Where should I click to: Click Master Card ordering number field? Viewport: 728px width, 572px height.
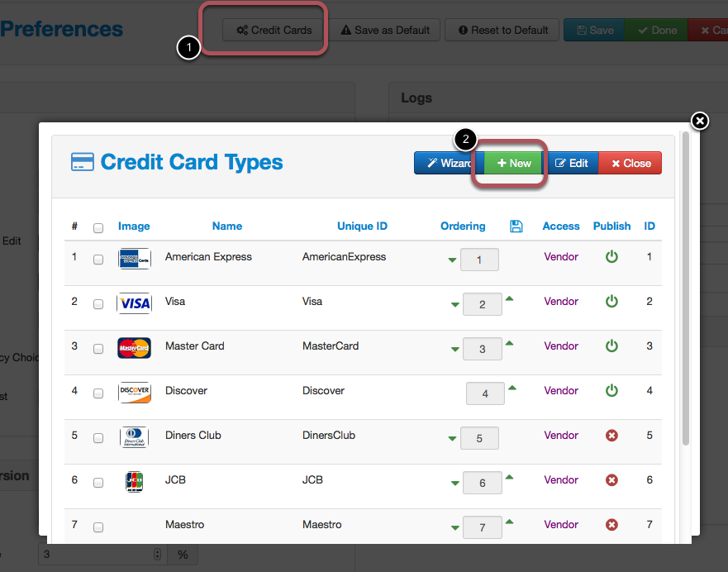coord(483,349)
